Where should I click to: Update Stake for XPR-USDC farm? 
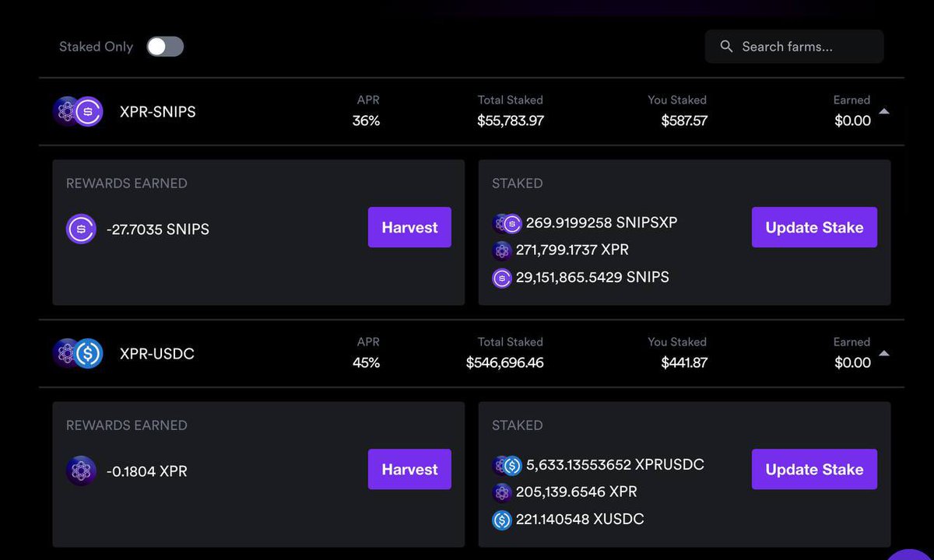coord(814,469)
